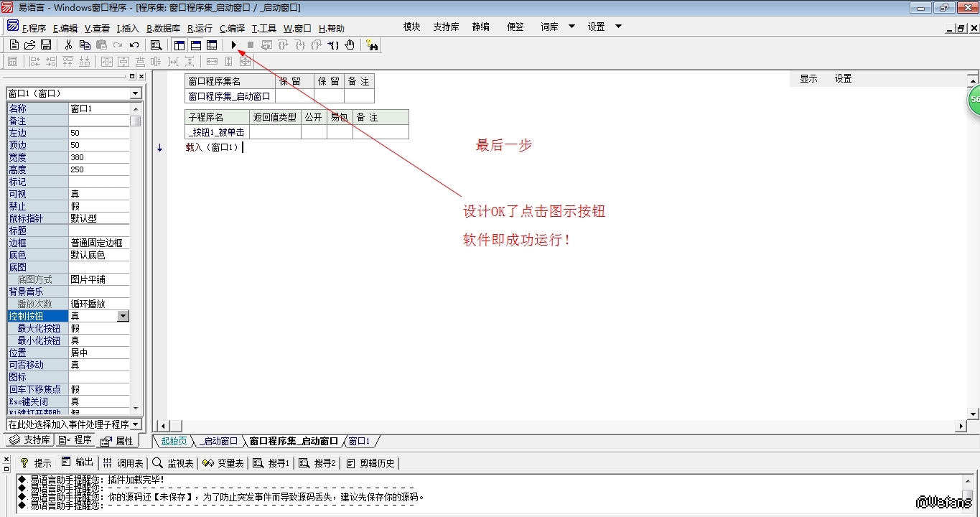Click the 支持库 button in the top bar

446,27
